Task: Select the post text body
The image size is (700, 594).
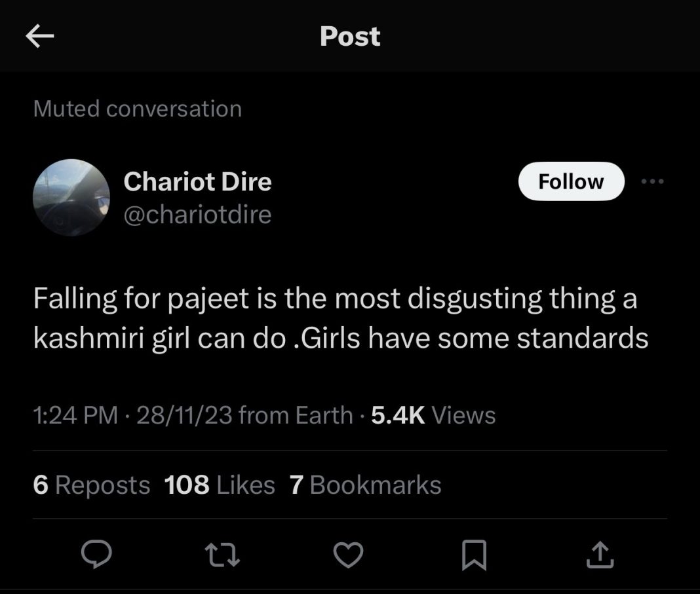Action: click(341, 318)
